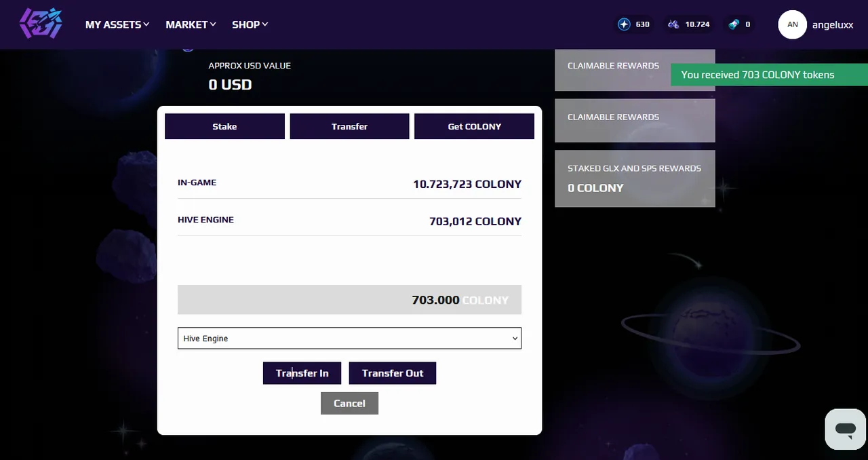
Task: Click the HIVE ENGINE label in the balance row
Action: (205, 220)
